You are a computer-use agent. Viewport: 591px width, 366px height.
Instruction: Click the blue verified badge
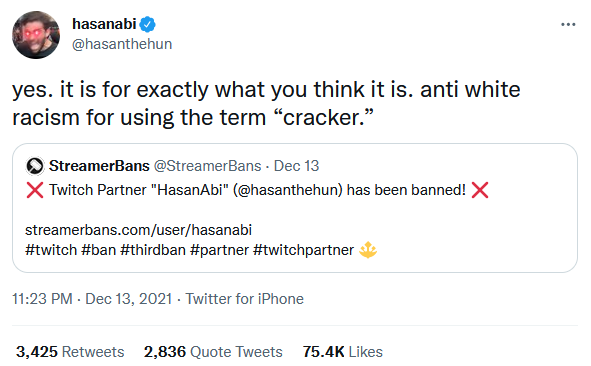tap(147, 24)
